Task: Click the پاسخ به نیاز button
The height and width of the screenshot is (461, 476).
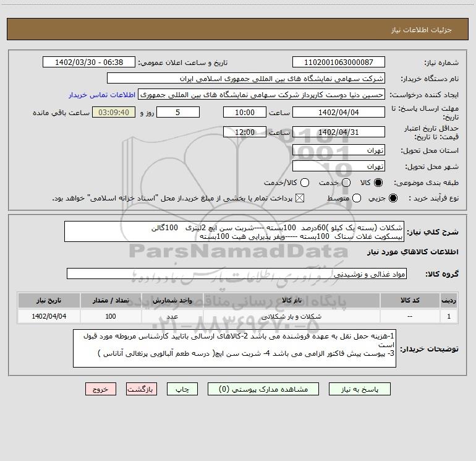Action: (360, 389)
